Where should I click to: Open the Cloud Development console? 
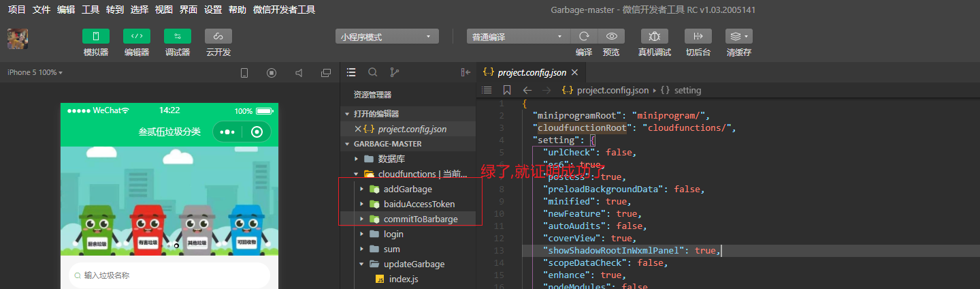point(218,36)
